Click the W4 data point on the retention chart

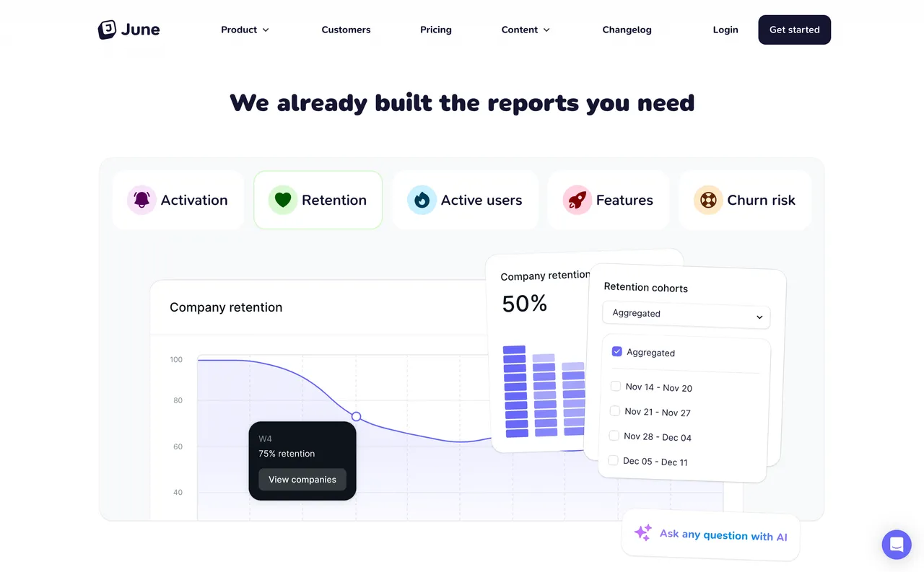[x=356, y=416]
